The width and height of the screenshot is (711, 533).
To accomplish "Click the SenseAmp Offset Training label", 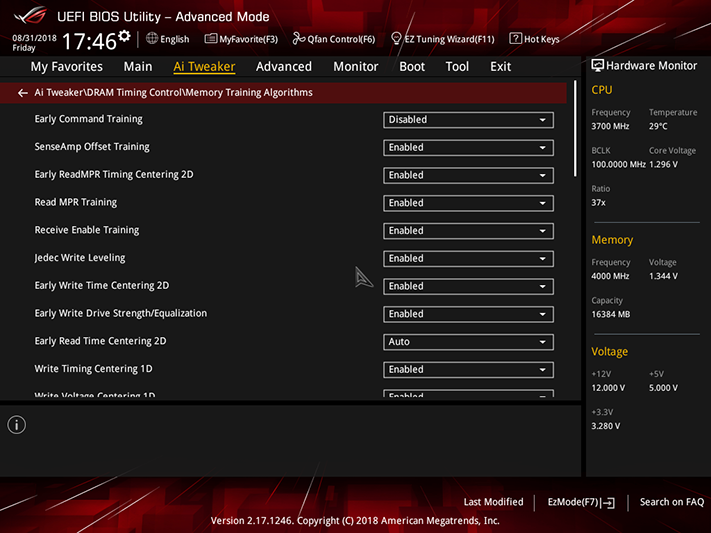I will tap(92, 147).
